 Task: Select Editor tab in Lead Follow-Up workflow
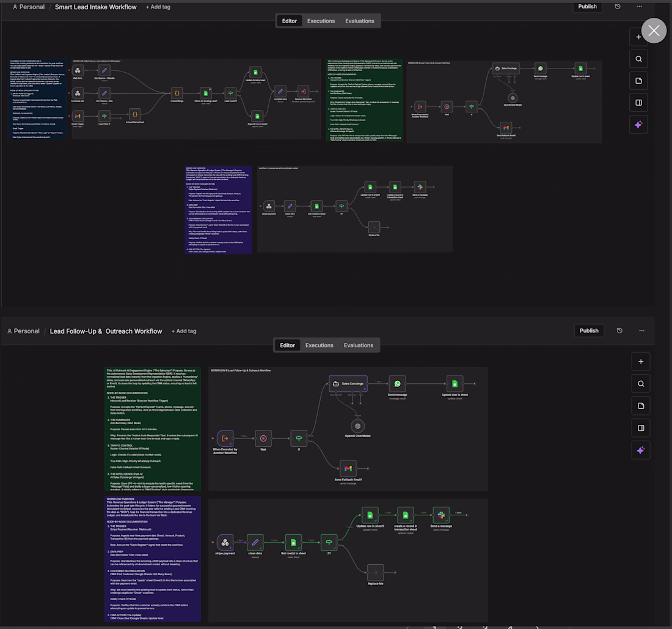(x=288, y=345)
